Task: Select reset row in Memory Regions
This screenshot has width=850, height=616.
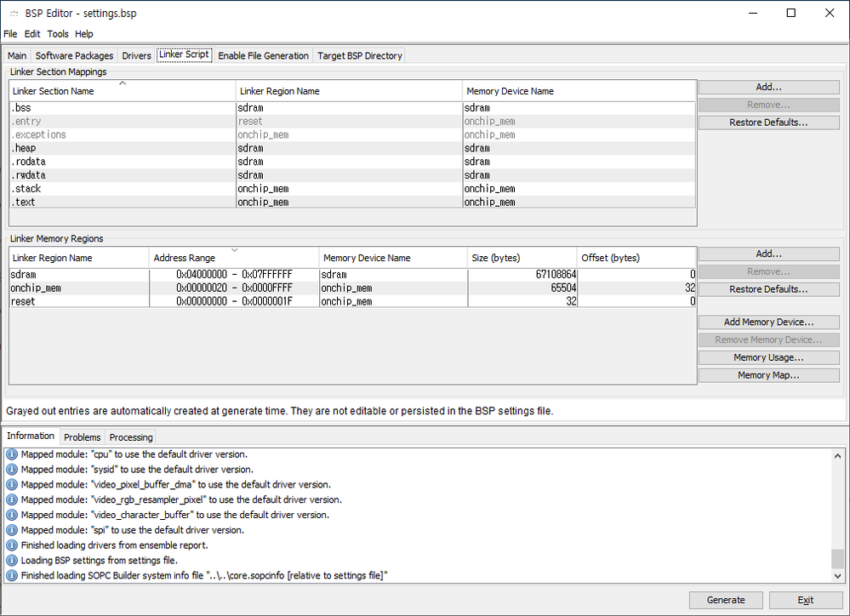Action: pyautogui.click(x=352, y=301)
